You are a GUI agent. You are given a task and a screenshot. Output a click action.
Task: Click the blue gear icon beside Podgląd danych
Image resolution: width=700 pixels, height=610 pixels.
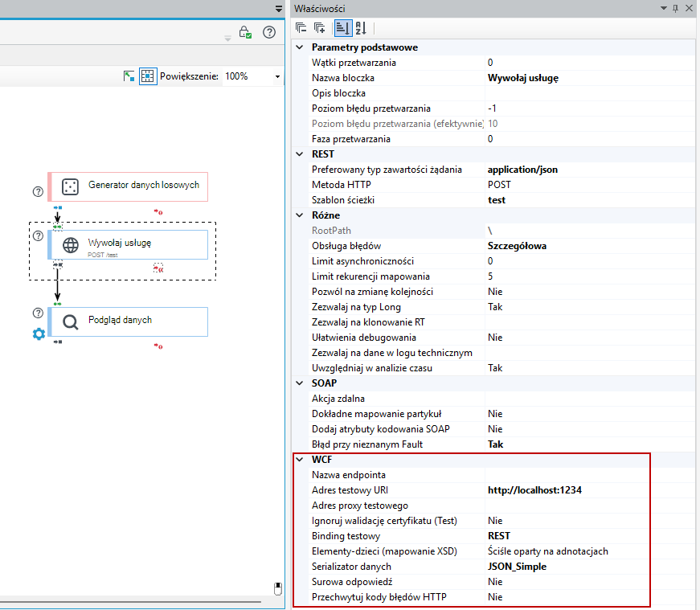pyautogui.click(x=39, y=334)
